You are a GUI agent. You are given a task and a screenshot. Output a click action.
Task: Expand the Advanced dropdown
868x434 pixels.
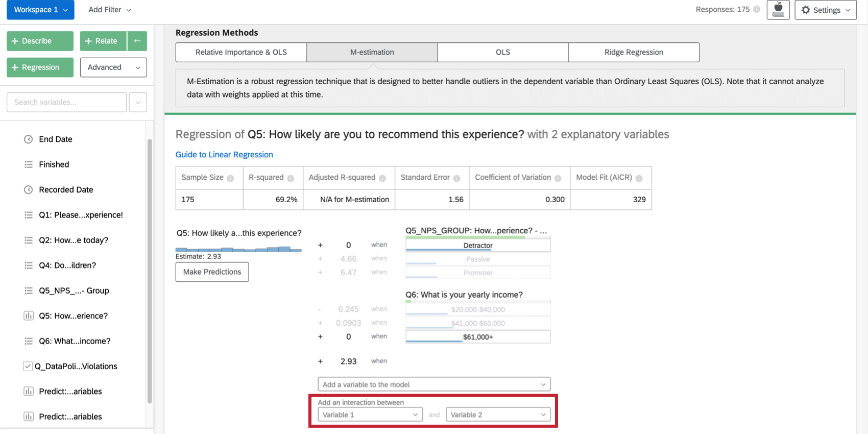pos(113,67)
